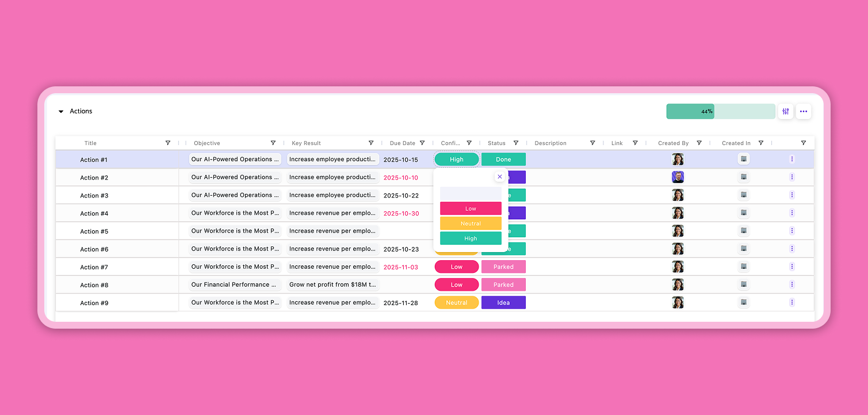Open the table settings sliders icon
The width and height of the screenshot is (868, 415).
click(x=785, y=112)
